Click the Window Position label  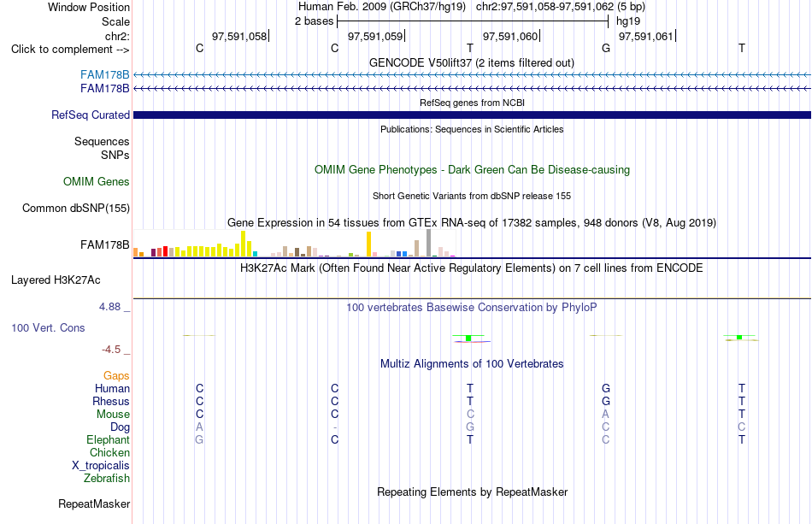point(89,7)
